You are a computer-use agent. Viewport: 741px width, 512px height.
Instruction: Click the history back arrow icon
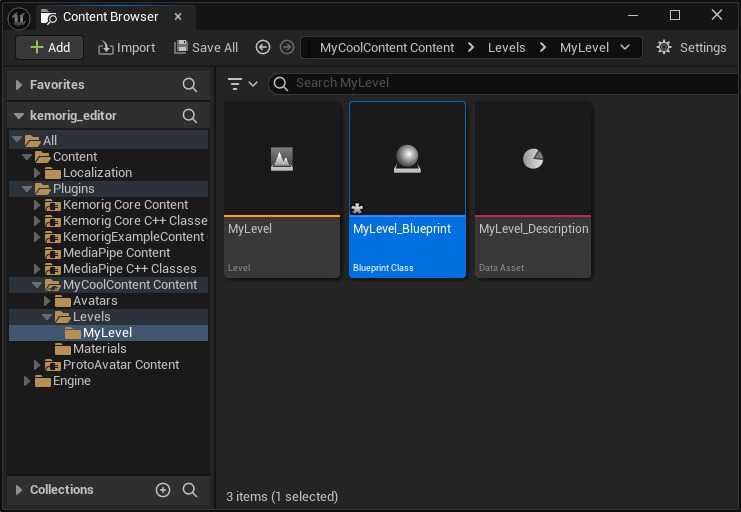pyautogui.click(x=263, y=48)
